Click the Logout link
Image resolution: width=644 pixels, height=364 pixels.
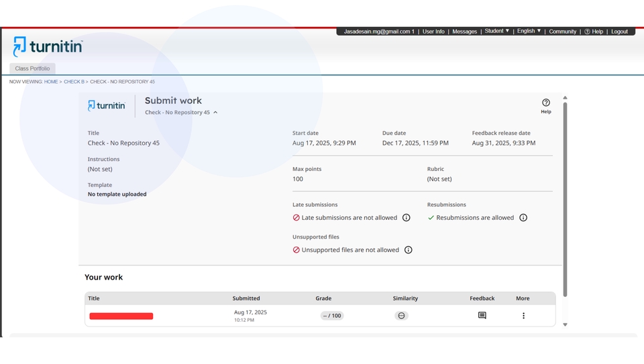pos(619,32)
